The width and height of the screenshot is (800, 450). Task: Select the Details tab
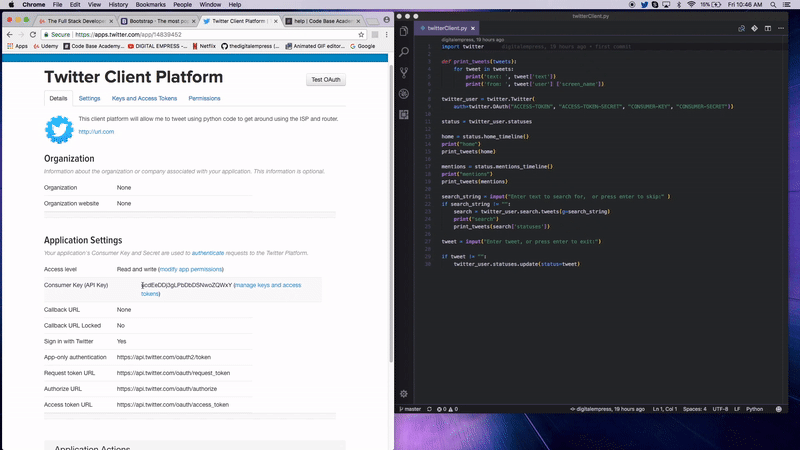58,98
